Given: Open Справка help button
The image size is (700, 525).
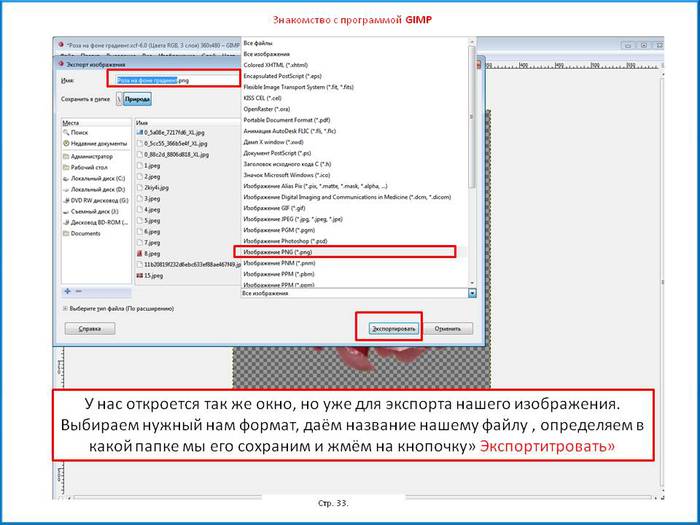Looking at the screenshot, I should 90,329.
